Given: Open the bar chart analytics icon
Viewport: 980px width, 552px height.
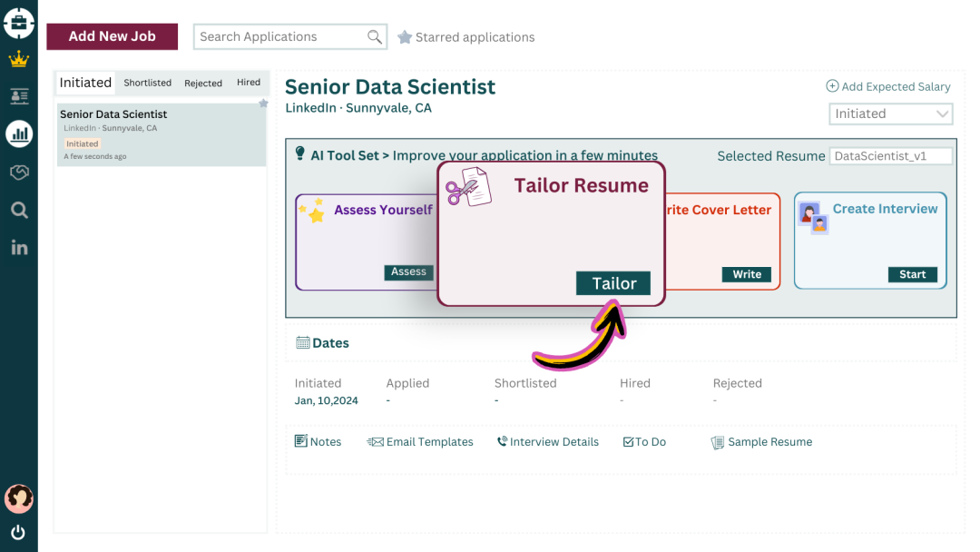Looking at the screenshot, I should (19, 134).
